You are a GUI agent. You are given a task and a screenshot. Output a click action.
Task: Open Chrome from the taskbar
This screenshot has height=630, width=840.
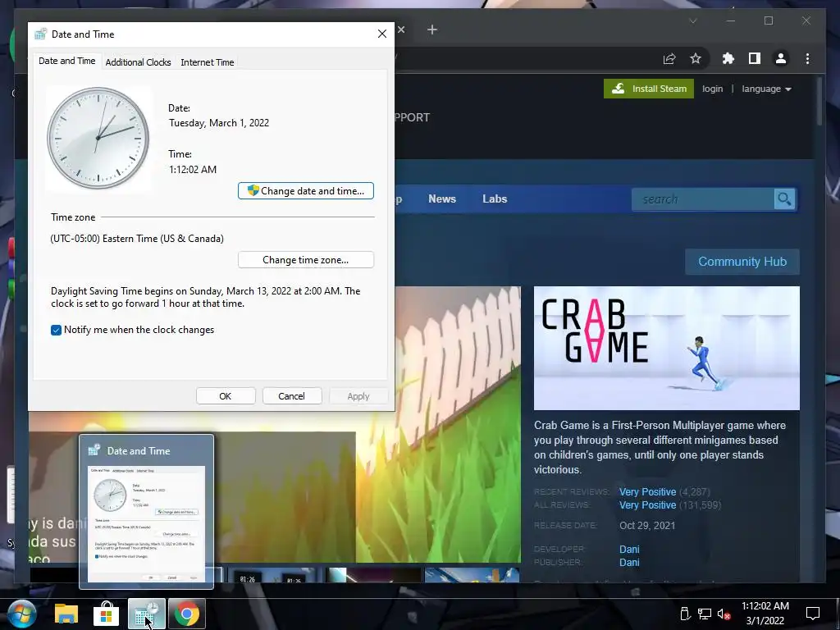tap(186, 614)
